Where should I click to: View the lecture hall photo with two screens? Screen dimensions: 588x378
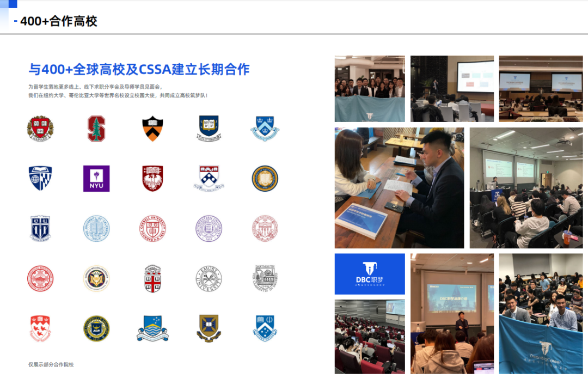[x=541, y=89]
